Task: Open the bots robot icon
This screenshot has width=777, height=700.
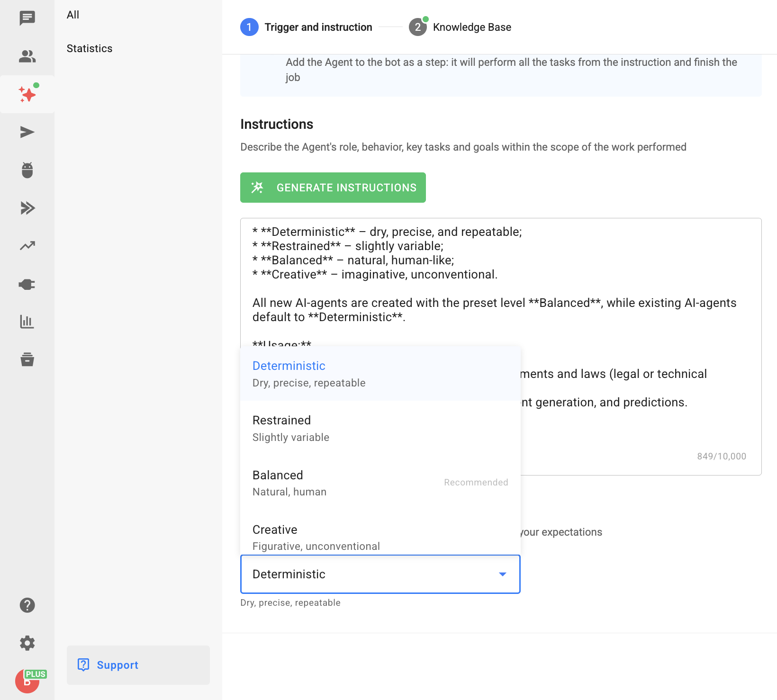Action: pos(27,170)
